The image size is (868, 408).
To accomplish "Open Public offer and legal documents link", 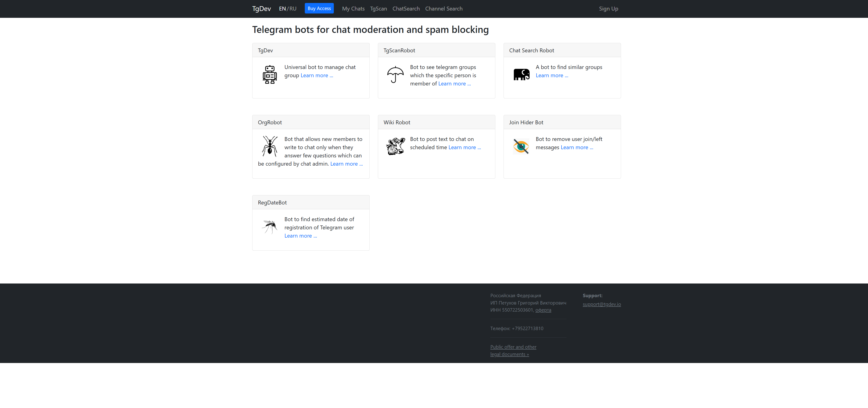I will 513,350.
